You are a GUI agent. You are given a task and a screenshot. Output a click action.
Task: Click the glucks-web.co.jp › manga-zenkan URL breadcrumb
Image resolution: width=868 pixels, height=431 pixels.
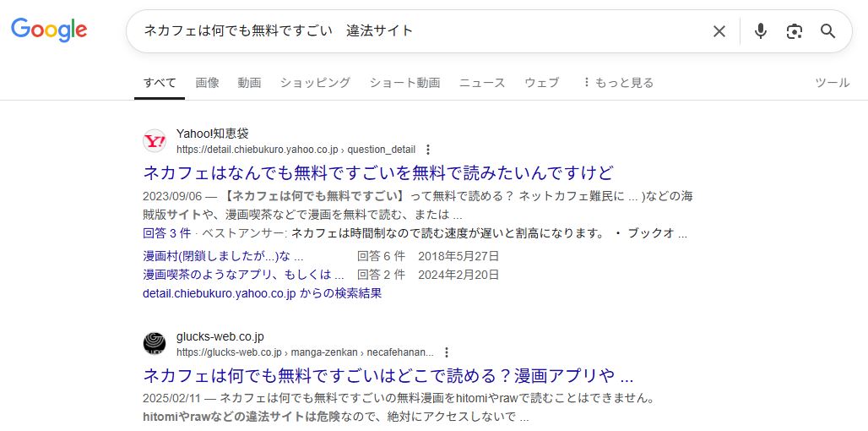click(305, 352)
